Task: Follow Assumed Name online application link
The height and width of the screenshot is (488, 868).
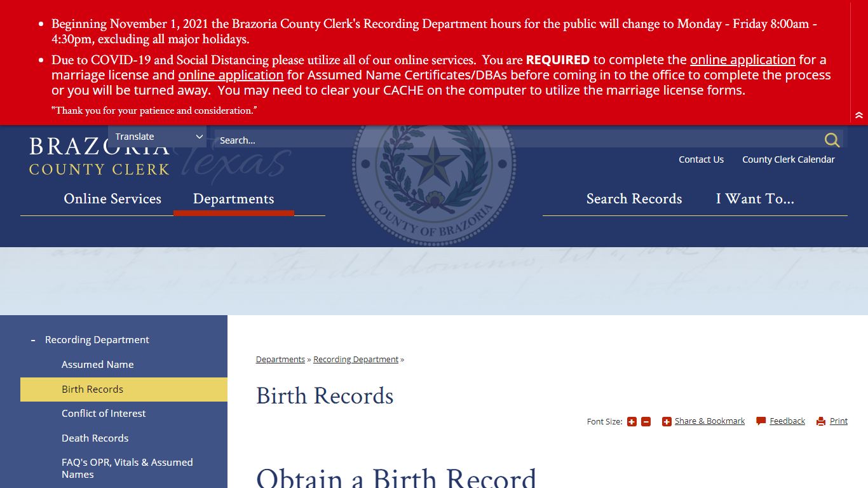Action: (x=231, y=75)
